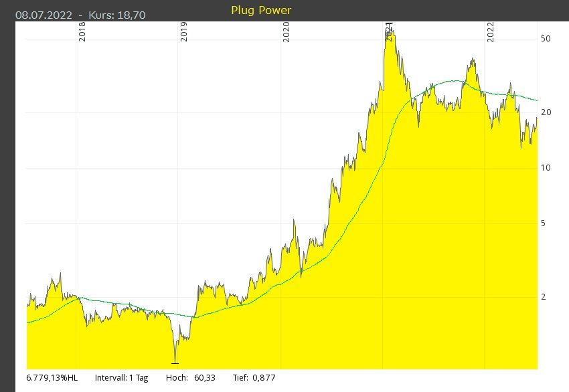Click the last price point at chart's right end
This screenshot has width=569, height=392.
click(x=537, y=116)
